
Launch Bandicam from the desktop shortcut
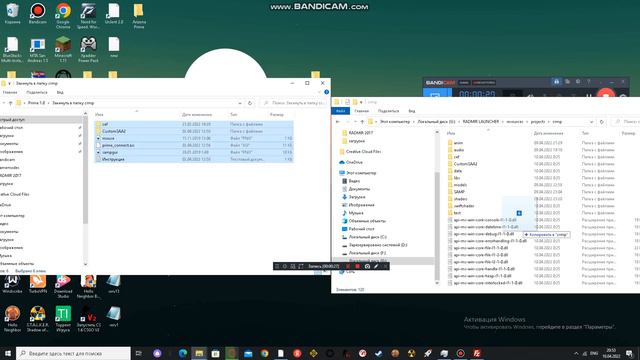38,13
